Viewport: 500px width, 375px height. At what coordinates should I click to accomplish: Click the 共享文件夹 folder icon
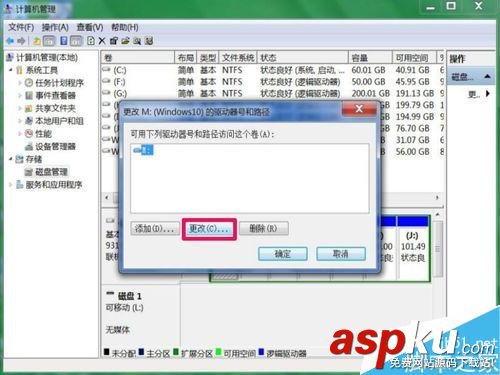coord(29,108)
